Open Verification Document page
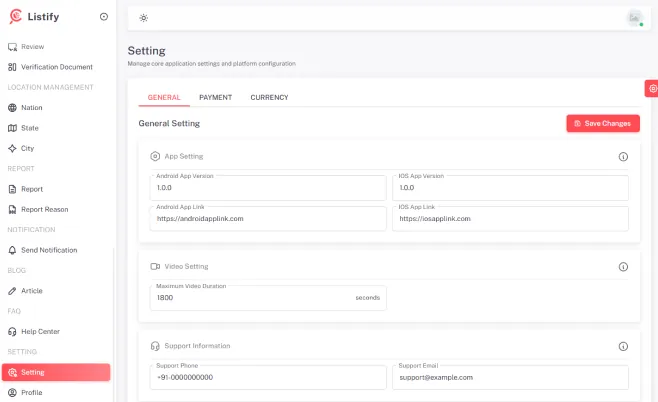Screen dimensions: 658x402 point(56,67)
